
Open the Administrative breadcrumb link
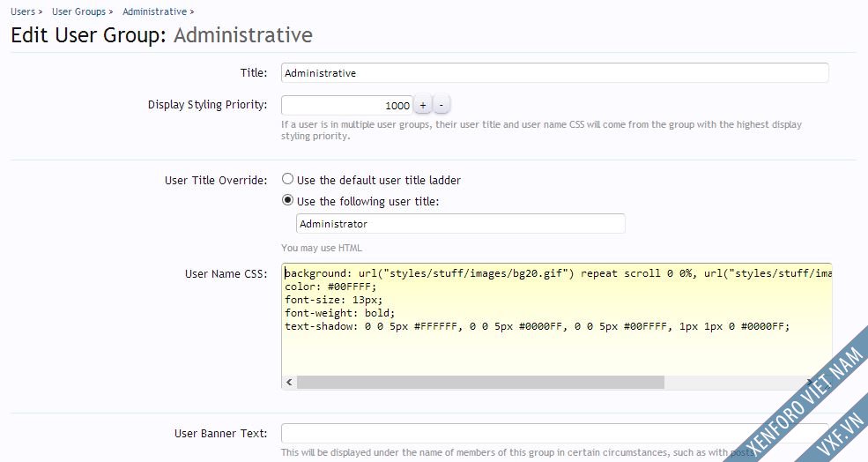(x=154, y=11)
